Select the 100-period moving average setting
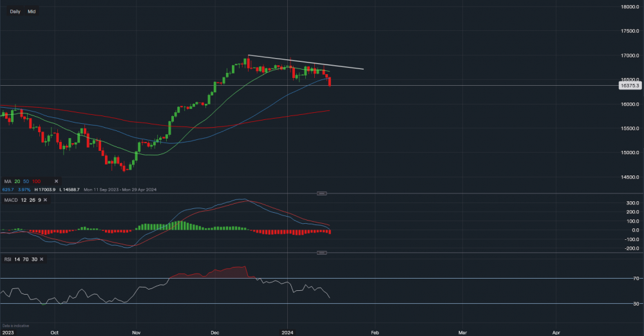Viewport: 644px width, 336px height. click(x=37, y=181)
